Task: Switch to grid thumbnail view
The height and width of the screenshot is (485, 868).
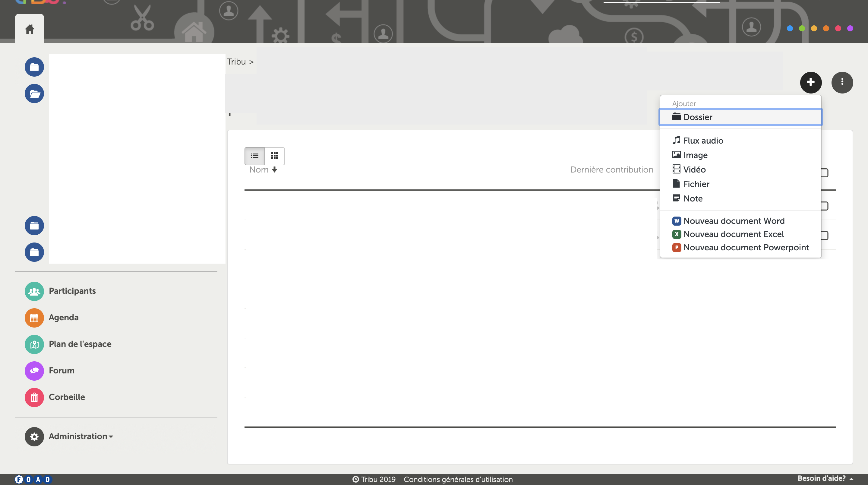Action: pyautogui.click(x=275, y=156)
